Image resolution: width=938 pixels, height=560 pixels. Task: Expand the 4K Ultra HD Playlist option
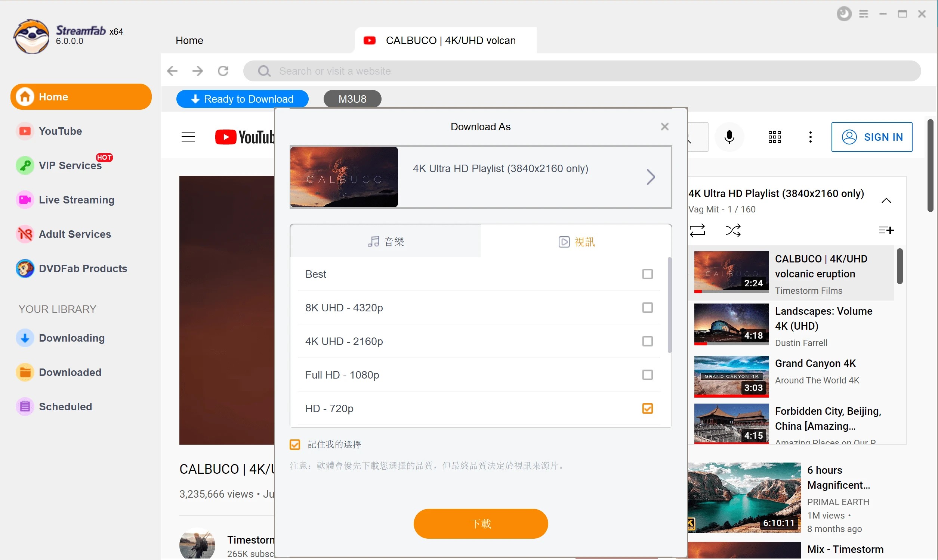pos(651,177)
